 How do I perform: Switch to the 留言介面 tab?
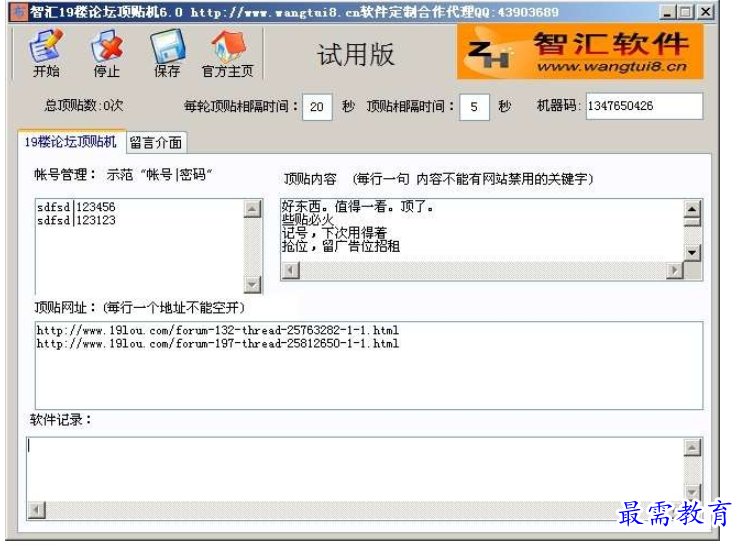coord(156,143)
